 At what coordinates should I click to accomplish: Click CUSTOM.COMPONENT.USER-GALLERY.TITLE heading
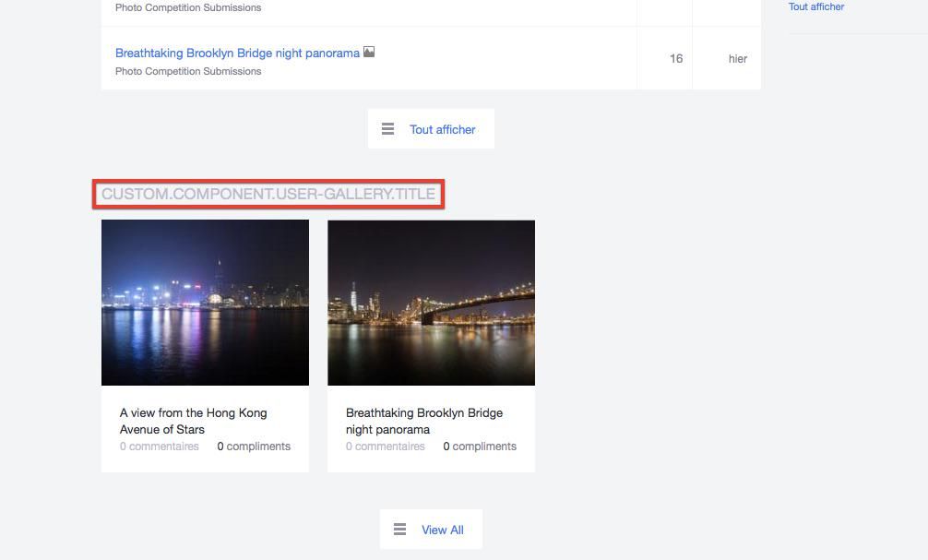point(268,194)
